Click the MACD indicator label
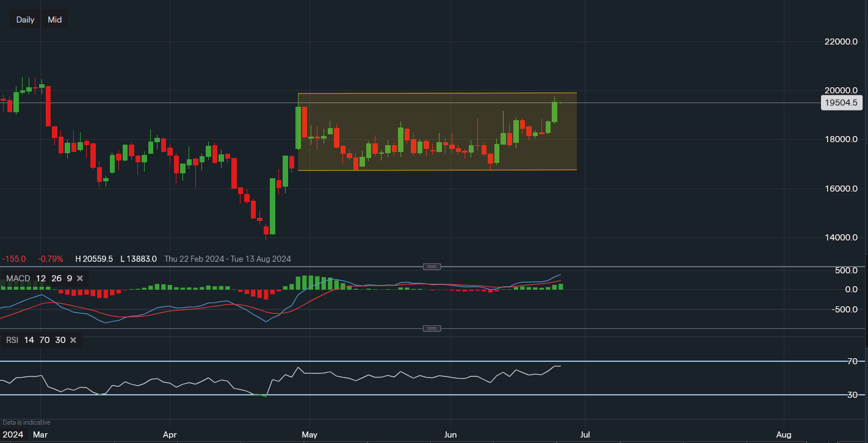The image size is (868, 443). [18, 278]
